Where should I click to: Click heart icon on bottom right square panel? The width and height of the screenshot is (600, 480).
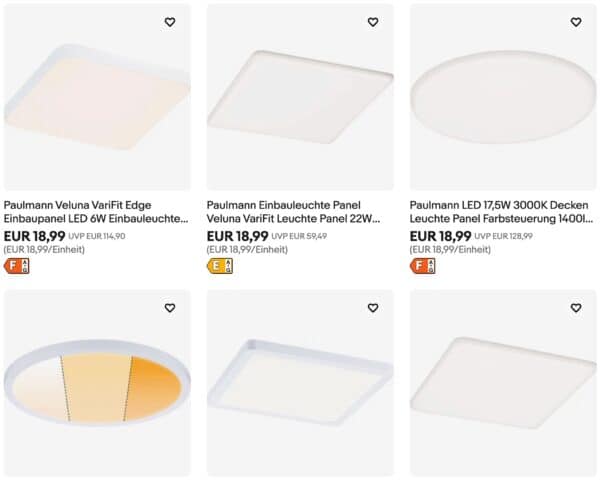(576, 308)
